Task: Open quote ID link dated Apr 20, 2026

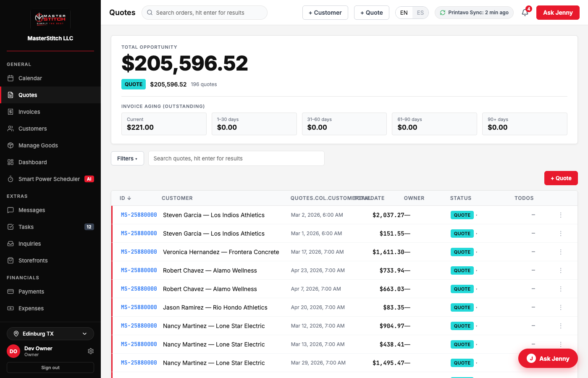Action: tap(139, 307)
